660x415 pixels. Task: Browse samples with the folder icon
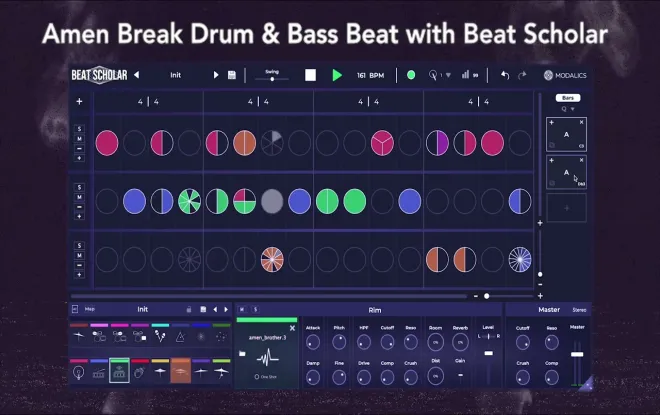[x=242, y=354]
